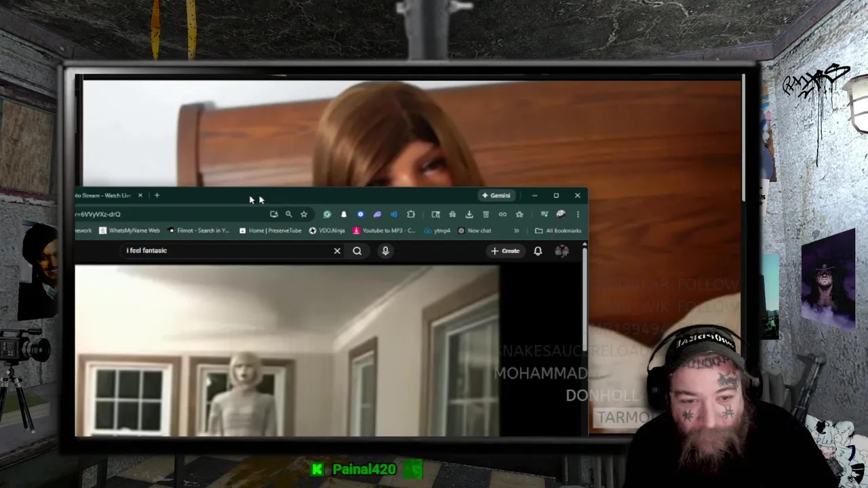
Task: Open the Extensions puzzle piece menu
Action: [411, 214]
